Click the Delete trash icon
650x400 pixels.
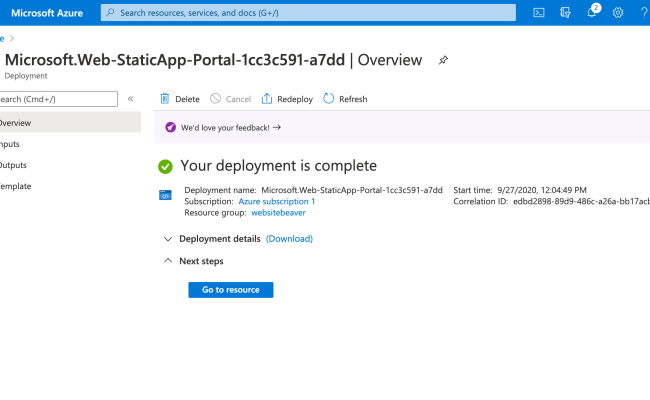tap(165, 99)
